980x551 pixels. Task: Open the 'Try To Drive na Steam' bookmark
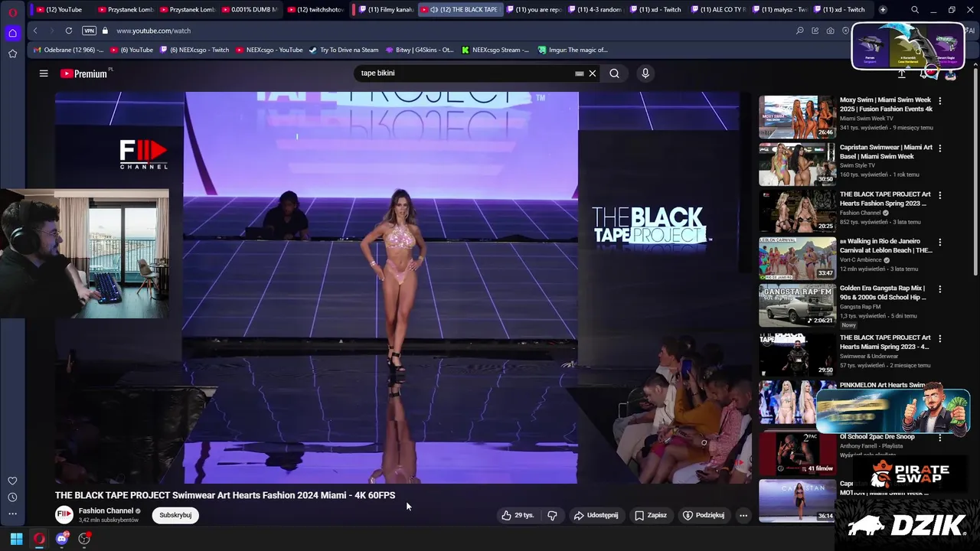click(x=344, y=50)
